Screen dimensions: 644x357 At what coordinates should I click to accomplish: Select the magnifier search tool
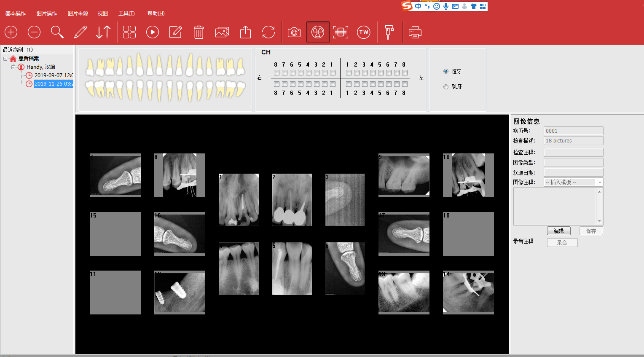pos(57,32)
